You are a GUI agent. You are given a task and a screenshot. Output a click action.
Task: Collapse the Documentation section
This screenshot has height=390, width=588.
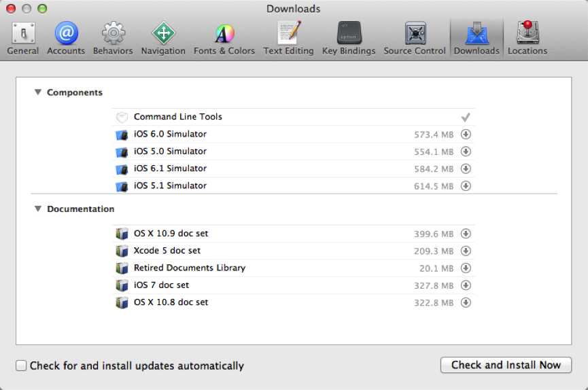[38, 209]
